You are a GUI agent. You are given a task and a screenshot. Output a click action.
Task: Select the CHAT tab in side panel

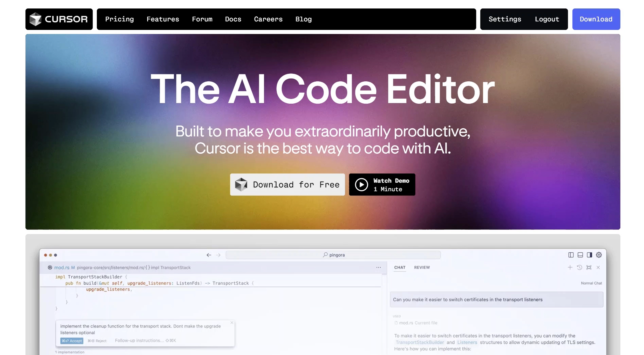pos(399,267)
